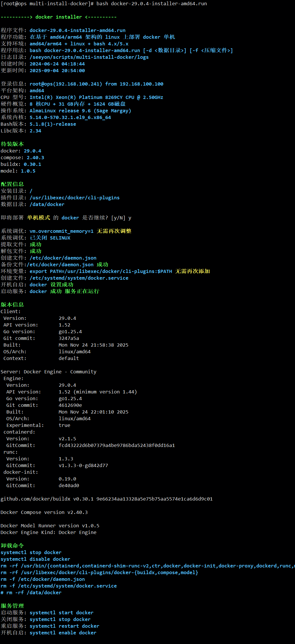Screen dimensions: 295x644
Task: Click the github.com/docker/buildx URL text
Action: [35, 499]
